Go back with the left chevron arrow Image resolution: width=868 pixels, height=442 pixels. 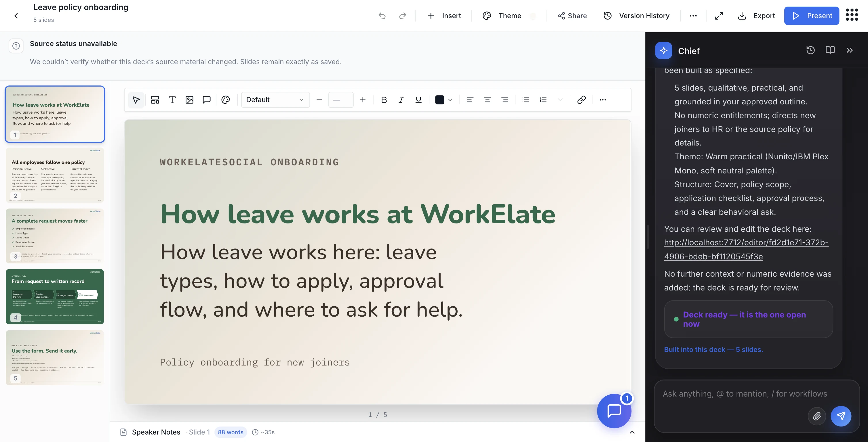tap(16, 16)
